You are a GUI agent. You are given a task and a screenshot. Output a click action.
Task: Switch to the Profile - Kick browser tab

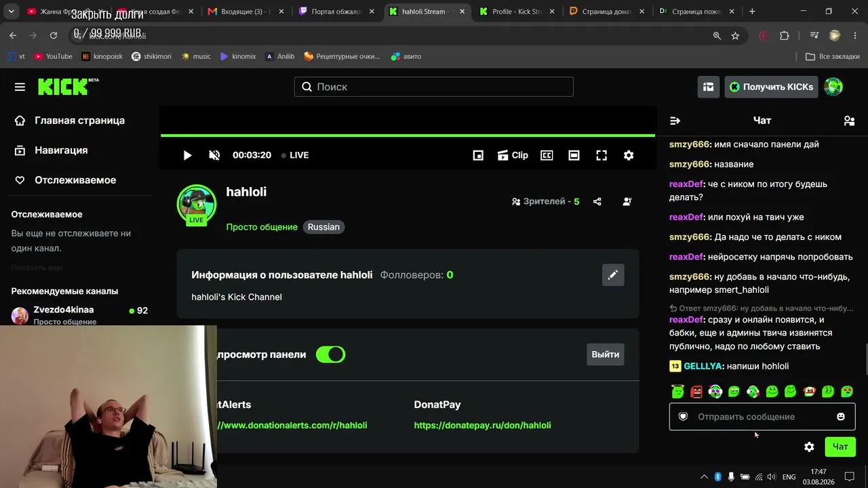pos(517,12)
